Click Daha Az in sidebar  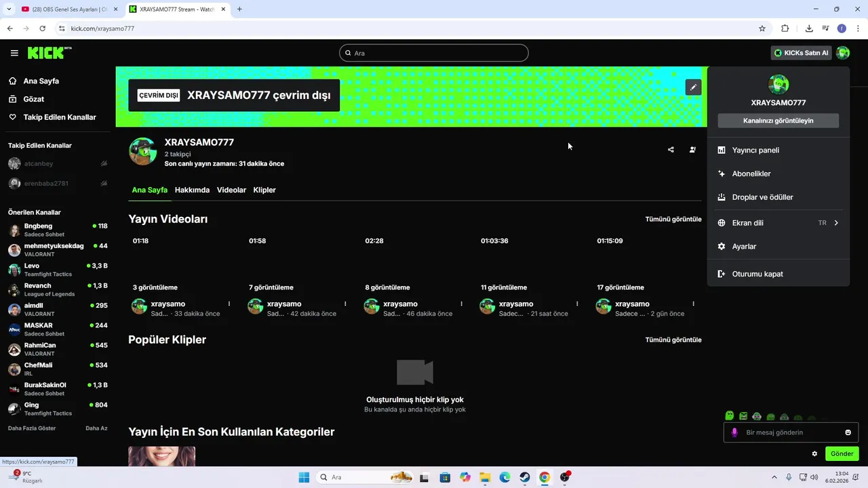click(x=96, y=428)
